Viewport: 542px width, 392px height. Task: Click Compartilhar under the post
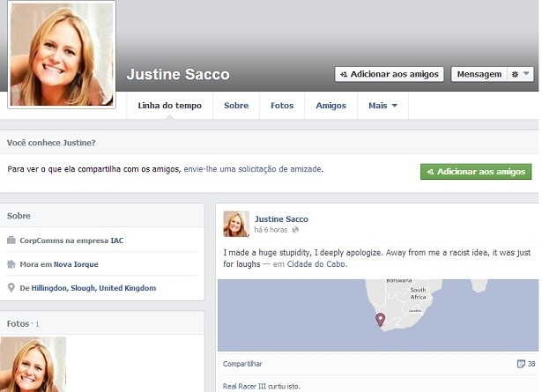pos(242,364)
